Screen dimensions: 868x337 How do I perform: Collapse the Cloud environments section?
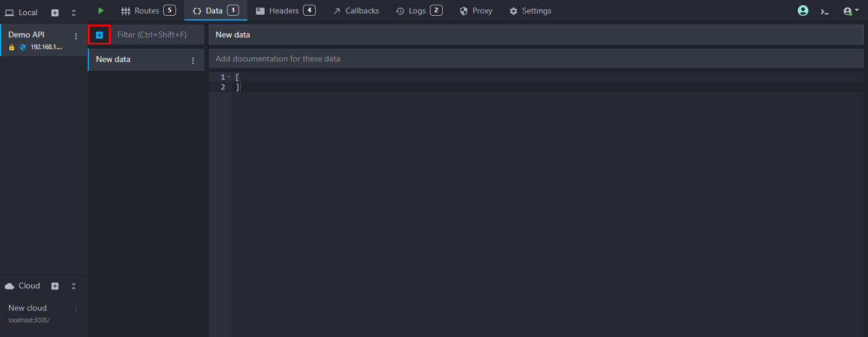(74, 286)
